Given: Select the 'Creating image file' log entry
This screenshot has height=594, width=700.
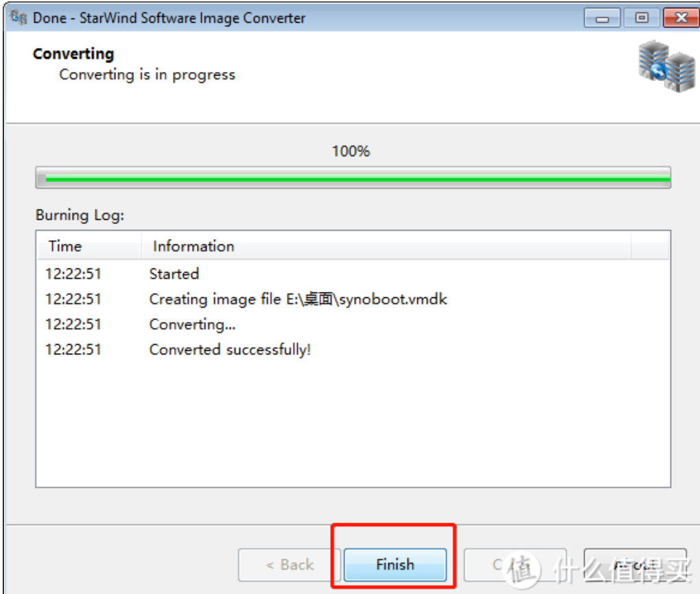Looking at the screenshot, I should point(353,299).
